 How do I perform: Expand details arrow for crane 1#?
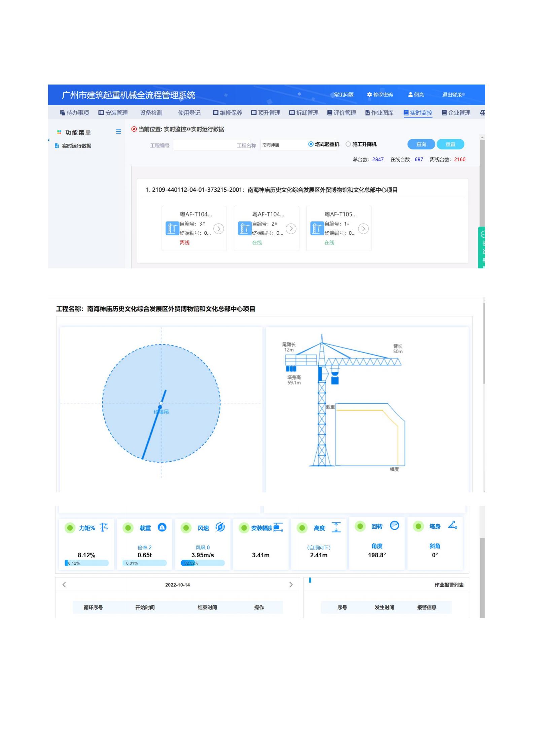[363, 229]
